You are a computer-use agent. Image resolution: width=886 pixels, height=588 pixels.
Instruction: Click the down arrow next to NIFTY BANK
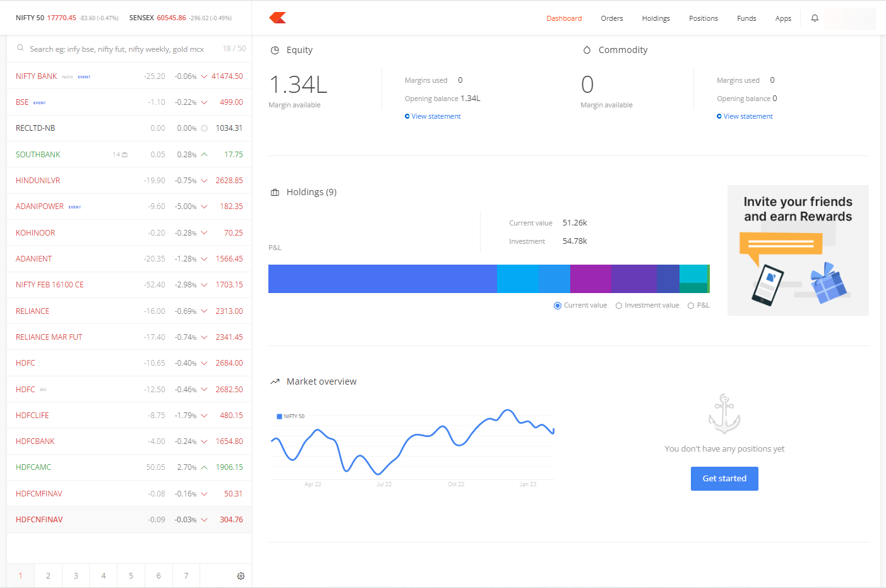203,76
